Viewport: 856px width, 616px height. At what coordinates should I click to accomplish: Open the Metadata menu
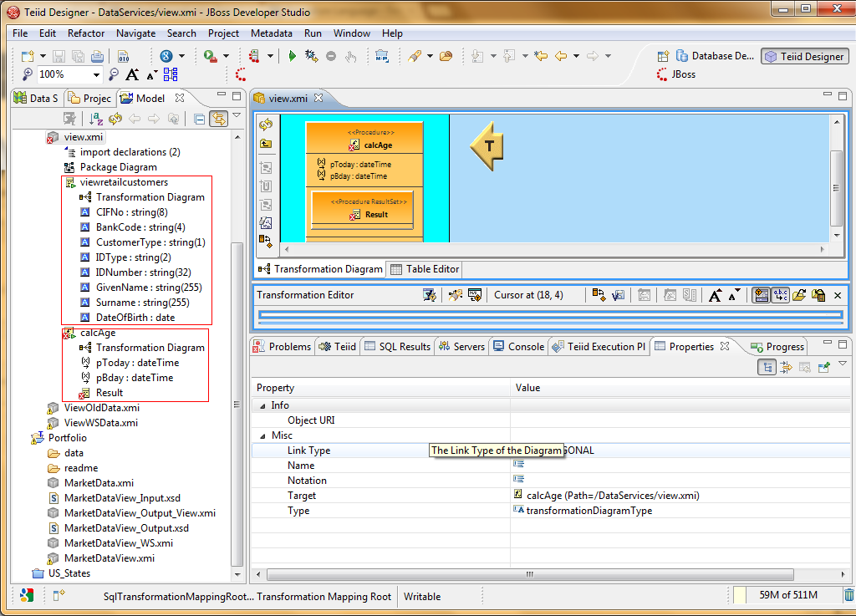pyautogui.click(x=271, y=33)
